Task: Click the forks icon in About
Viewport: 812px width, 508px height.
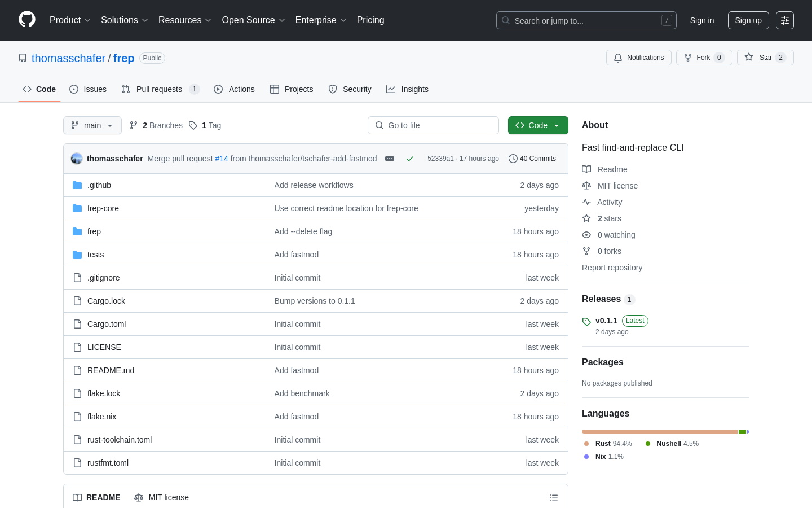Action: (x=586, y=251)
